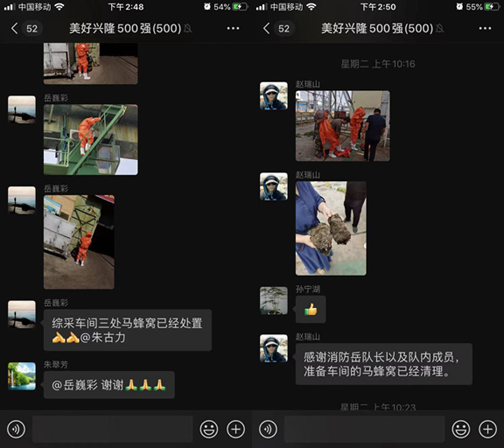The width and height of the screenshot is (504, 448).
Task: Tap the left chat title '美好兴隆500强(500)'
Action: [125, 28]
